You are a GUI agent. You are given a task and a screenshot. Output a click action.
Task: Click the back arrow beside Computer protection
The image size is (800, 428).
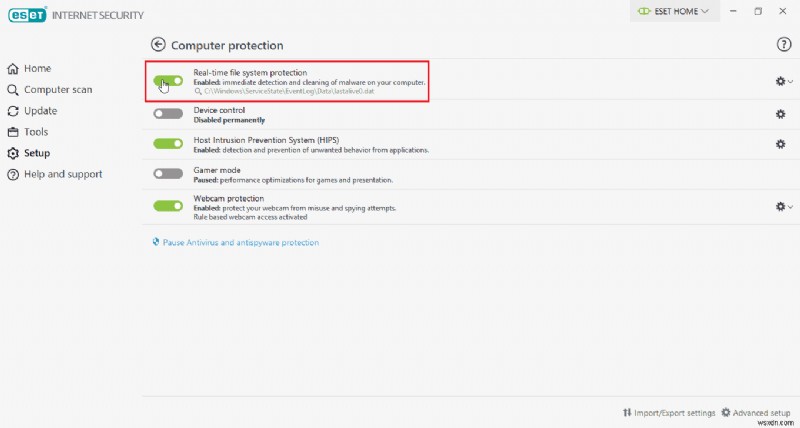coord(158,45)
